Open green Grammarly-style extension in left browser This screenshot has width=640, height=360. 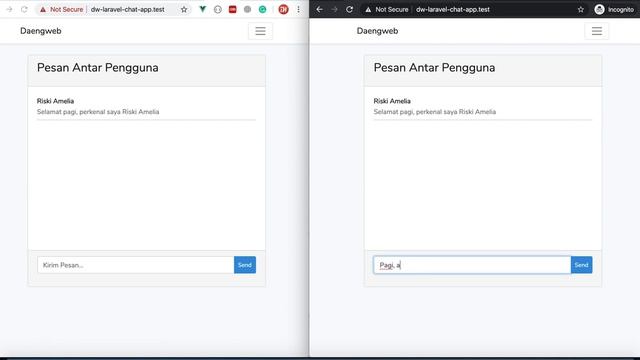[262, 9]
